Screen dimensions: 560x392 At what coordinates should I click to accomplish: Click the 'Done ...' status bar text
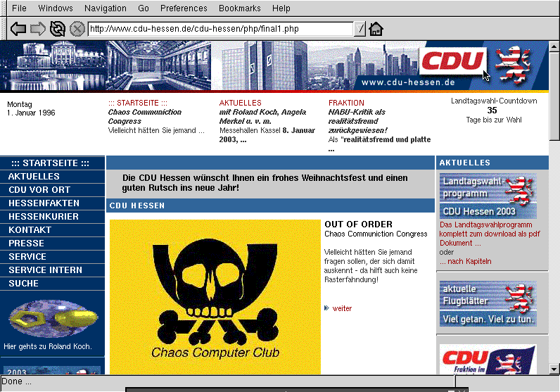(x=16, y=381)
